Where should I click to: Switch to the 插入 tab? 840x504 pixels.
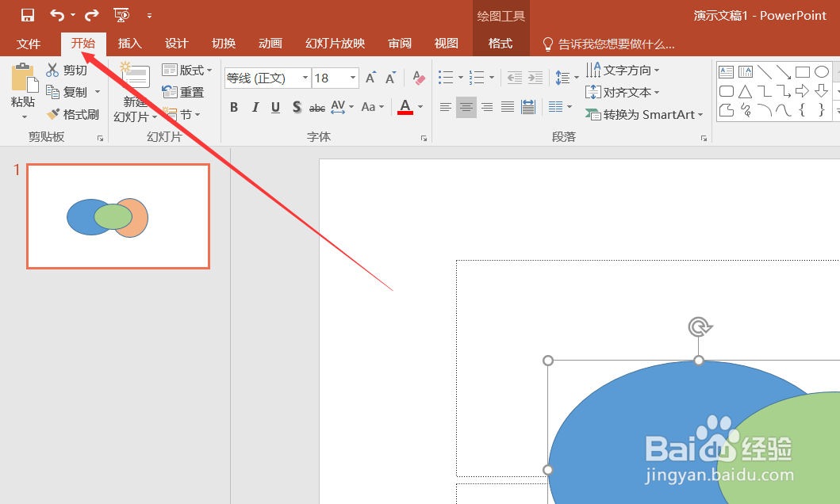[129, 44]
